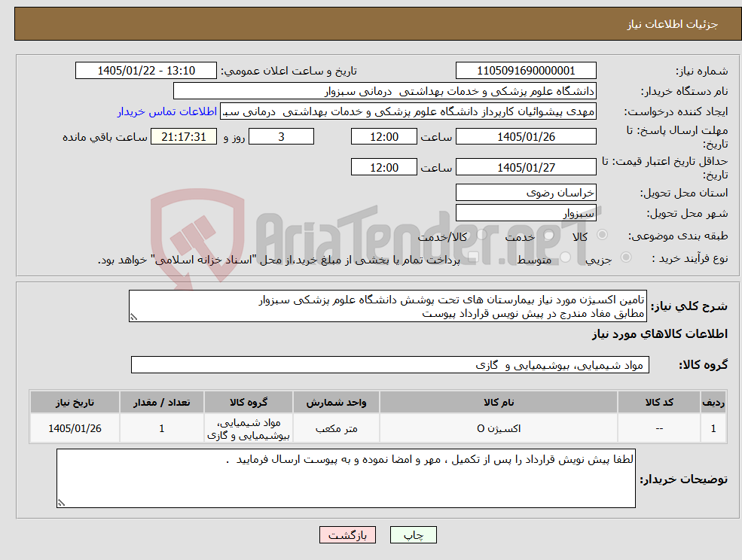This screenshot has height=560, width=742.
Task: Click the buyer notes text area
Action: pyautogui.click(x=346, y=478)
